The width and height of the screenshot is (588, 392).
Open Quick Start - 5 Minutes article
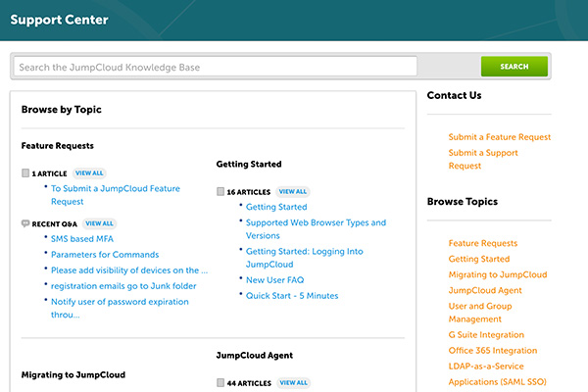pos(292,295)
